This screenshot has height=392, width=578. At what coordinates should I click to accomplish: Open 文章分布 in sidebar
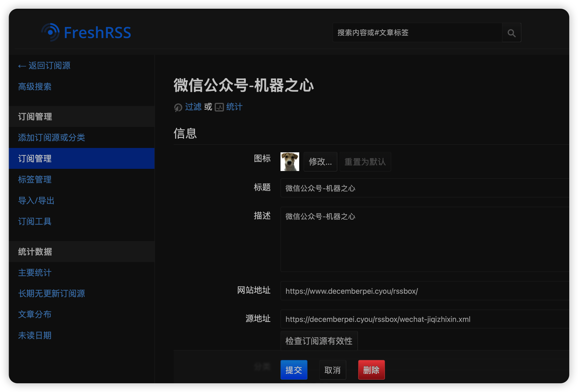point(35,314)
